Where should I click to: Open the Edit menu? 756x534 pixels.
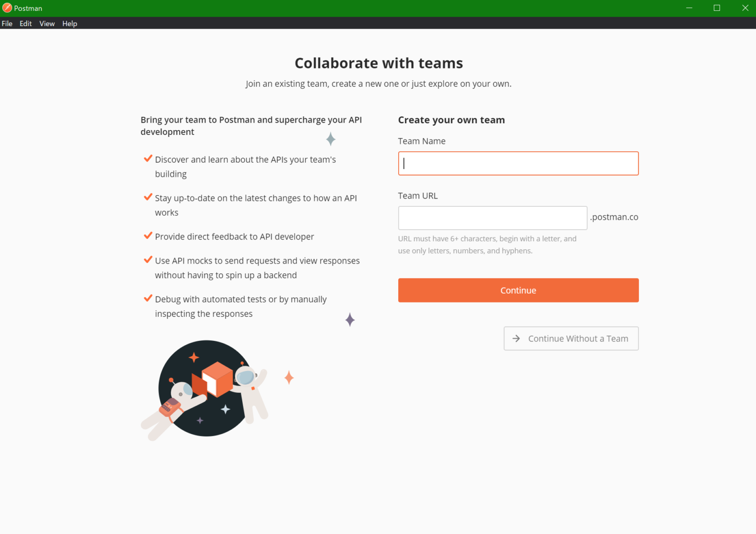26,24
